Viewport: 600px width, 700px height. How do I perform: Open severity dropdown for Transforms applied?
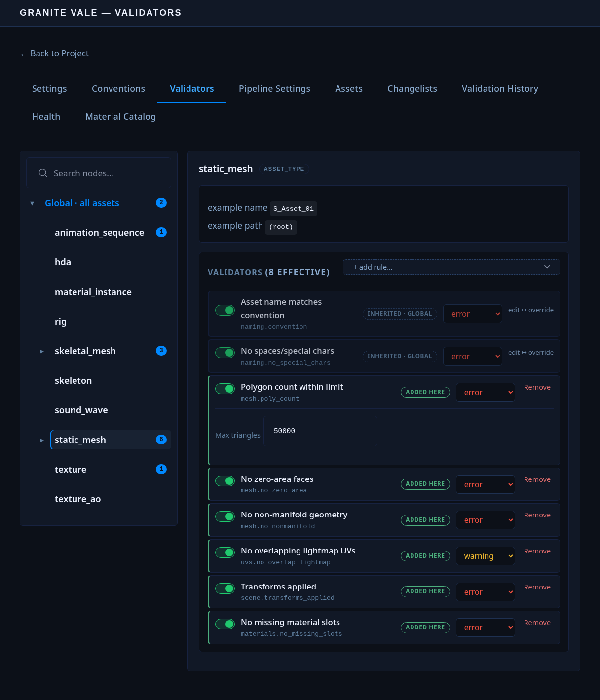point(486,592)
